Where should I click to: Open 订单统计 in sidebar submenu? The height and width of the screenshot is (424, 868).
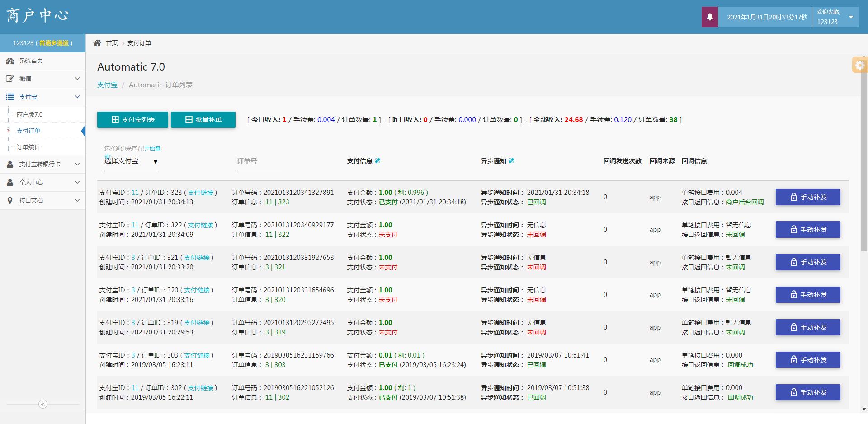[x=28, y=147]
